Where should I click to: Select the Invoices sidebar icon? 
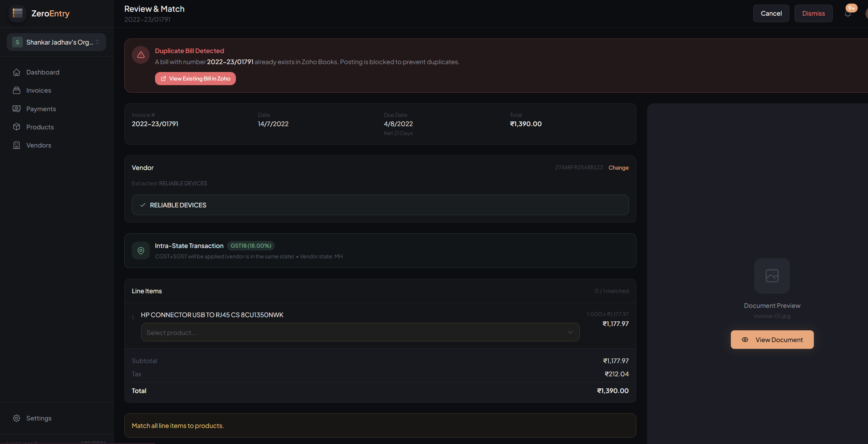17,90
